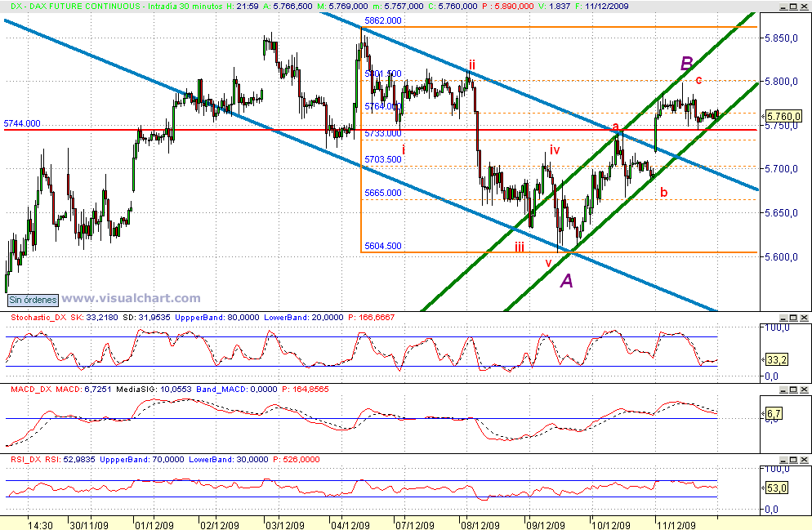Maximize the Stochastic_DX indicator panel
The width and height of the screenshot is (812, 530).
point(794,318)
